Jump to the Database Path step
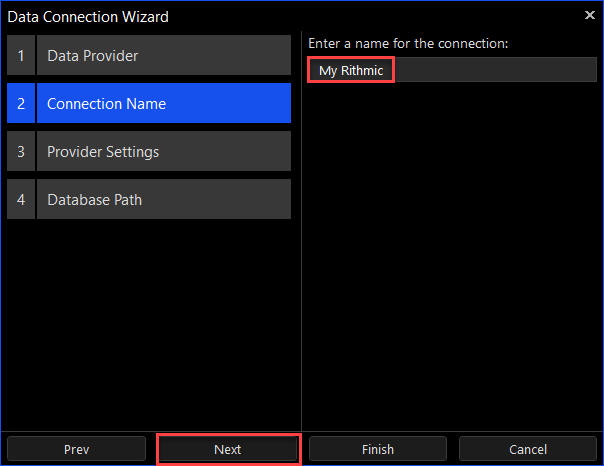This screenshot has width=604, height=466. (164, 199)
